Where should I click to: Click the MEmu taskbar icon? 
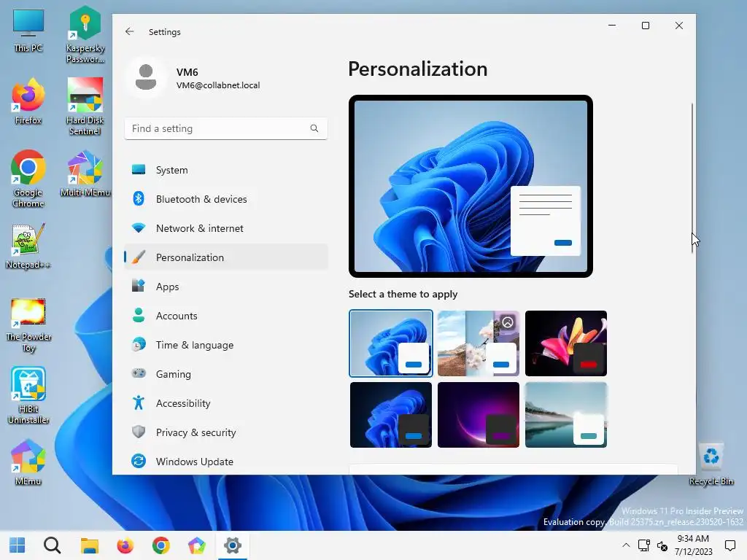pyautogui.click(x=197, y=545)
